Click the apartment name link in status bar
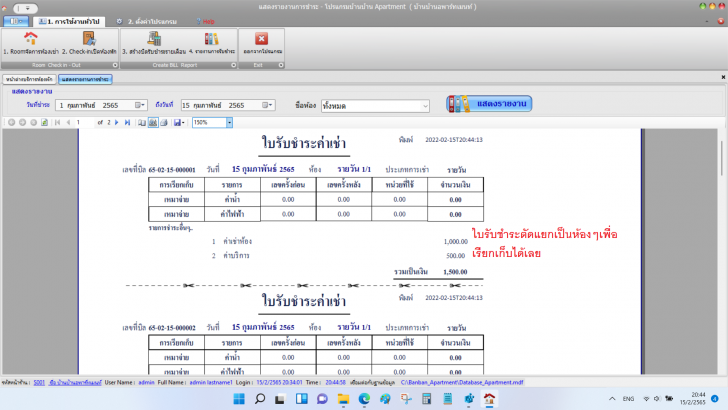Image resolution: width=728 pixels, height=410 pixels. 75,383
